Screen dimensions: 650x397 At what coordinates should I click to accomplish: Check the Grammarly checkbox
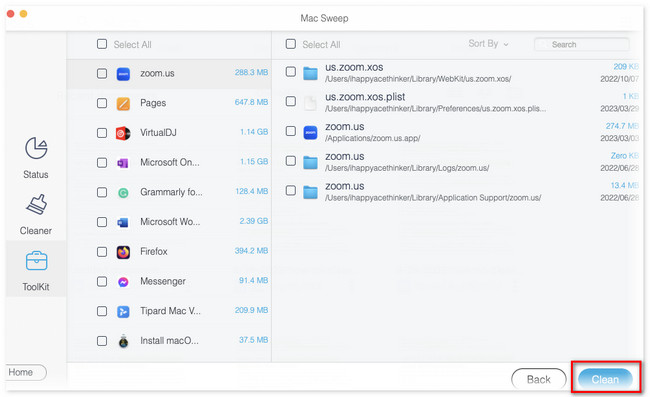102,192
